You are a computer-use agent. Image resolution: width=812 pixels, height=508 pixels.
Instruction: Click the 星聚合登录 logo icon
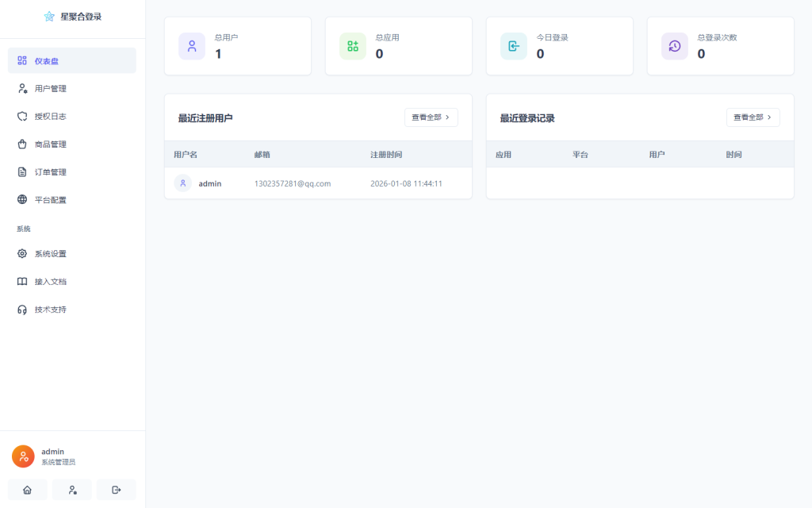(48, 16)
